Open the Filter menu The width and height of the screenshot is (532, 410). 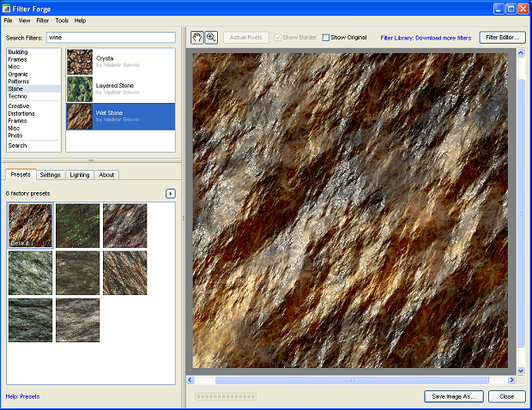(42, 21)
